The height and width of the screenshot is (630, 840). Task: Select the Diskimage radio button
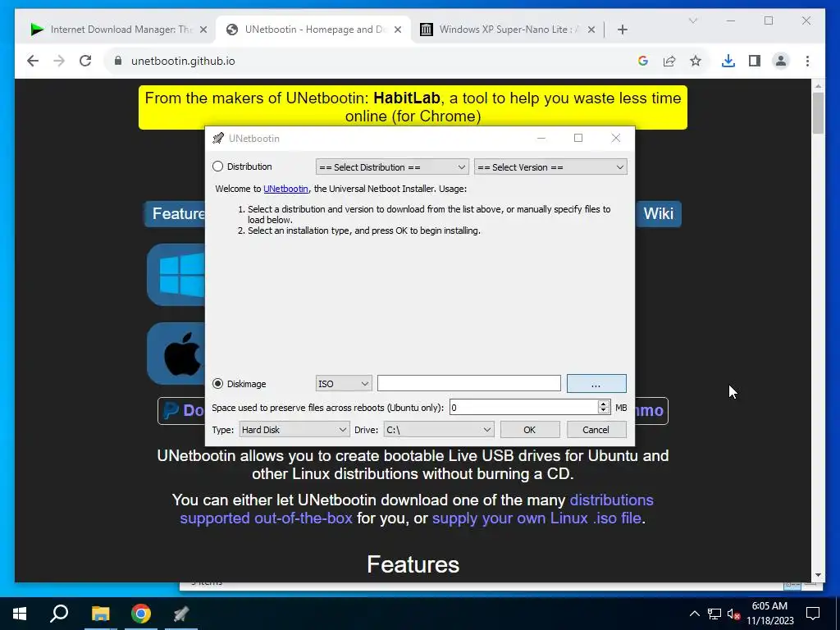pyautogui.click(x=217, y=384)
